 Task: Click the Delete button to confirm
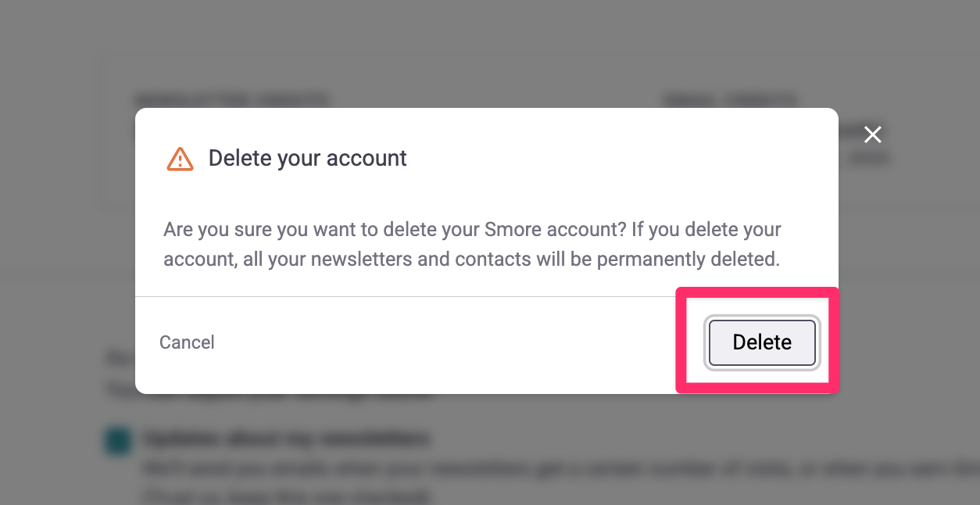click(x=762, y=342)
